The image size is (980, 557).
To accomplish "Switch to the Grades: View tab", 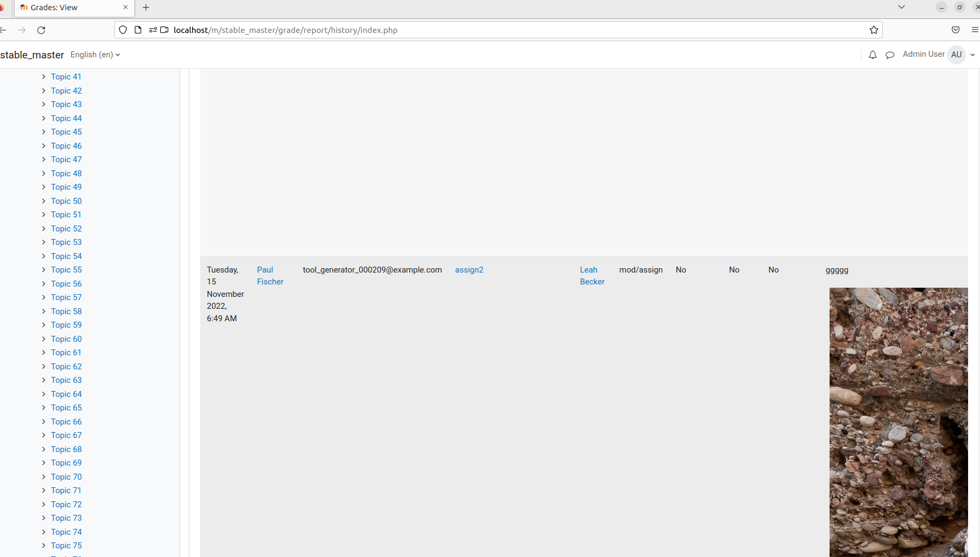I will pyautogui.click(x=74, y=8).
